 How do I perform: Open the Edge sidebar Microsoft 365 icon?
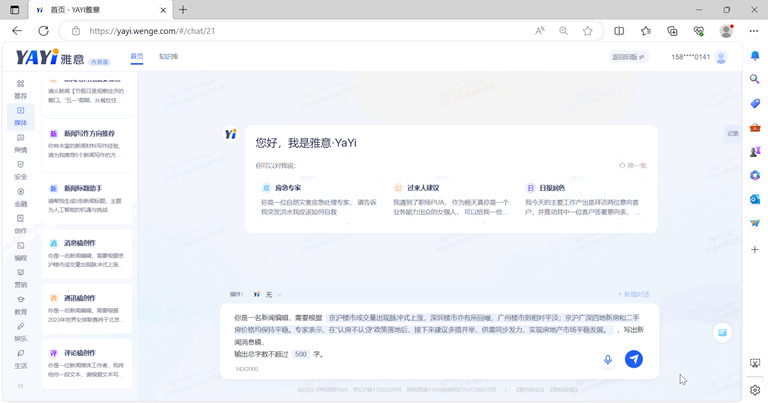point(755,175)
